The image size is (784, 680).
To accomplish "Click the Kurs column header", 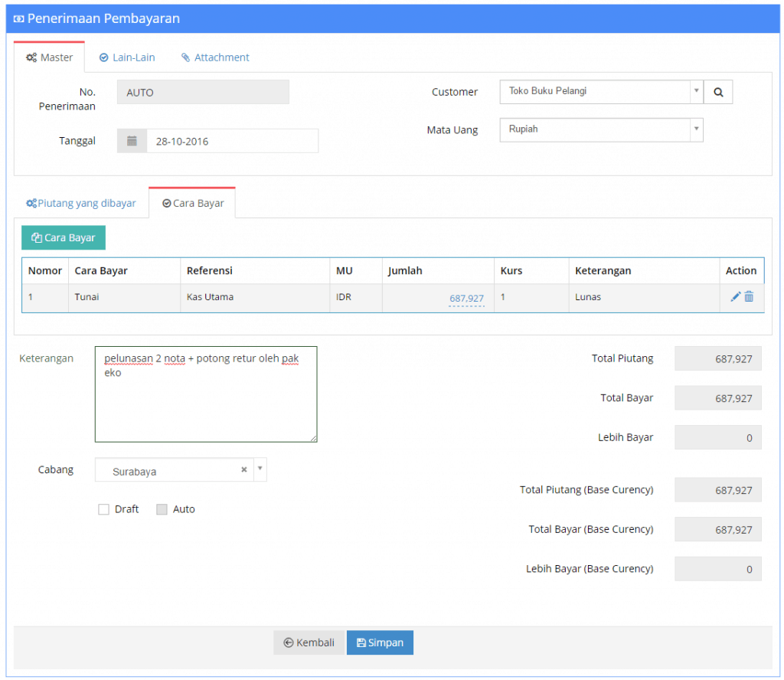I will point(531,270).
